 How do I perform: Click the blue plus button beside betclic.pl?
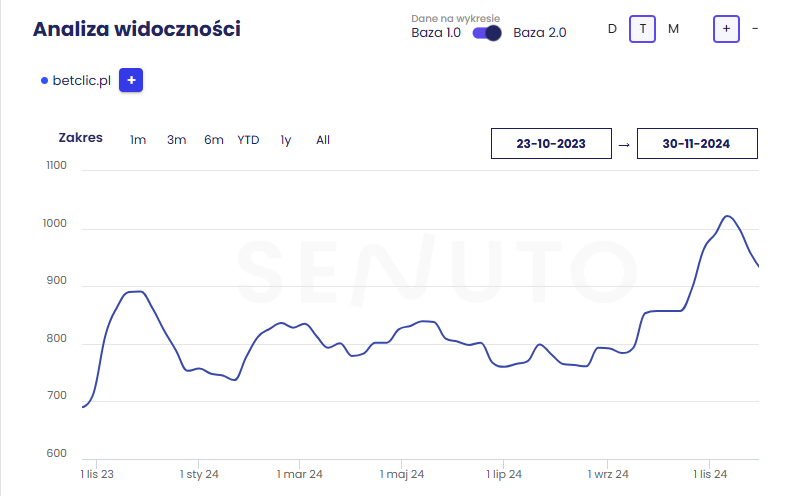point(131,80)
